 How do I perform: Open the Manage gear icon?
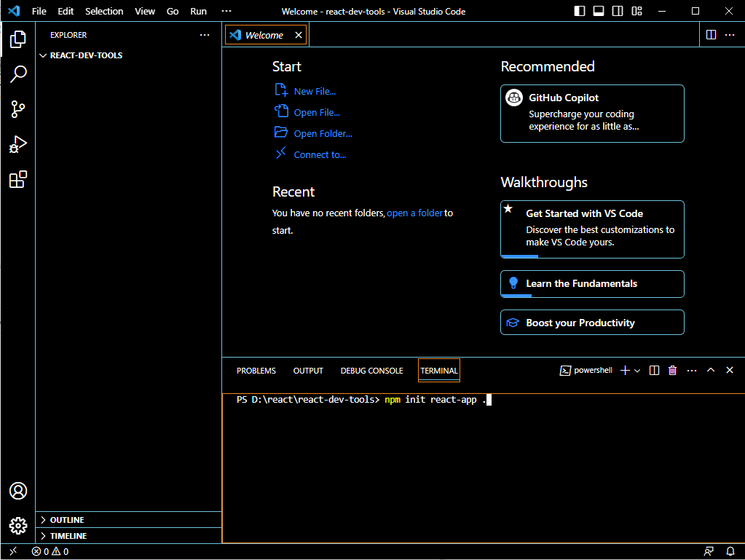click(x=18, y=526)
